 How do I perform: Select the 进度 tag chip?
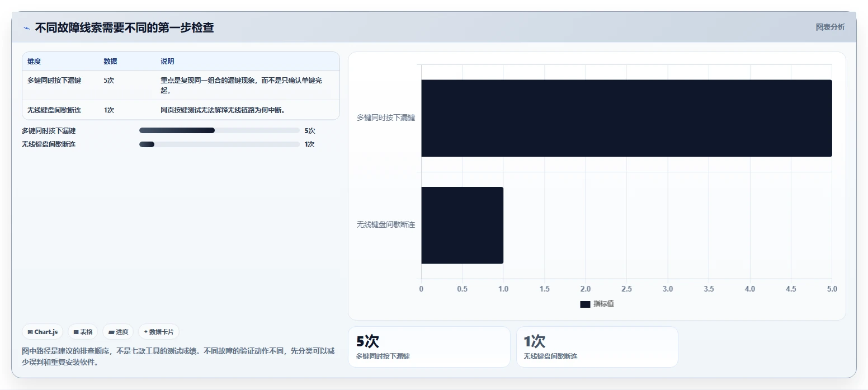pyautogui.click(x=118, y=332)
